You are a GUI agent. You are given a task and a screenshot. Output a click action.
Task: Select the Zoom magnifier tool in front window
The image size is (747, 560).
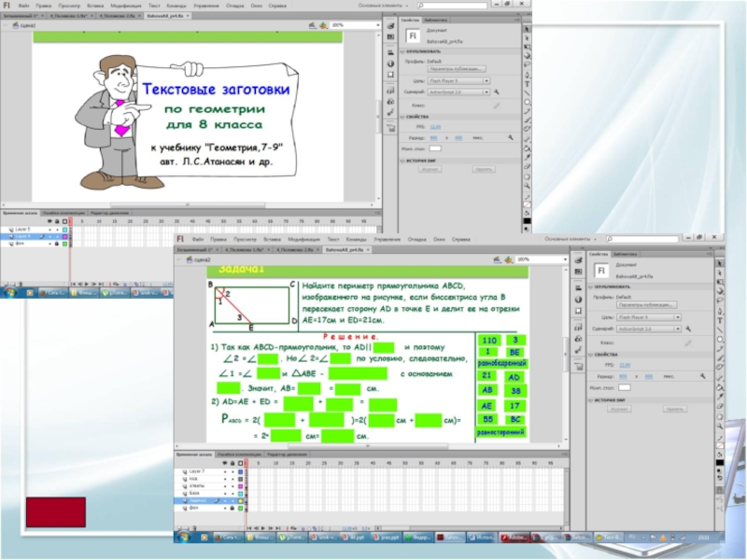720,427
